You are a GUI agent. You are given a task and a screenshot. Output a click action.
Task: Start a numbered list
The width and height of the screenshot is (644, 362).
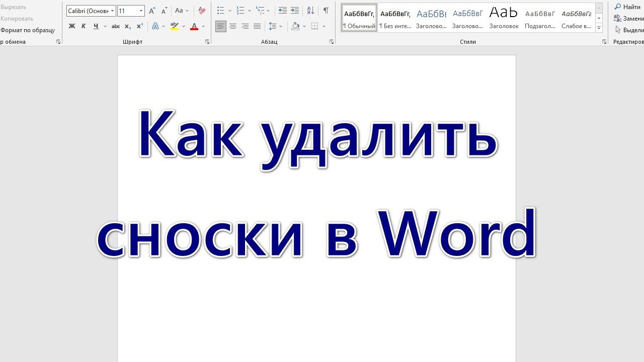pyautogui.click(x=240, y=11)
